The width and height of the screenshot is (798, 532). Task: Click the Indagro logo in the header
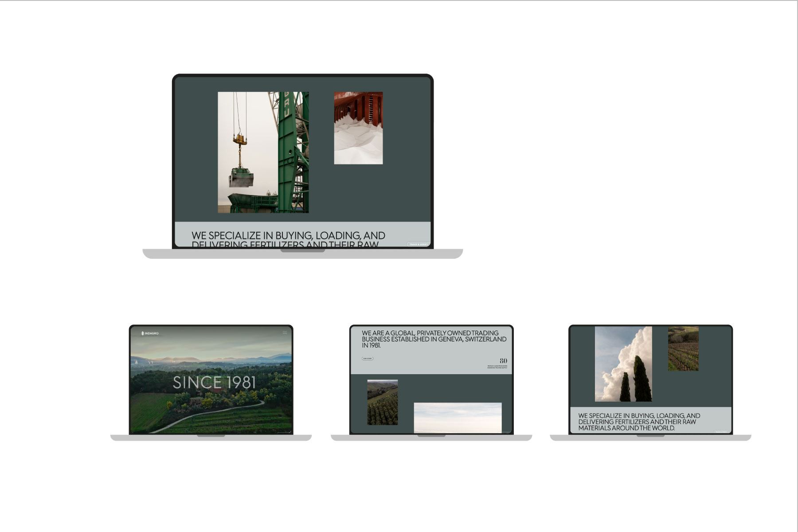150,333
